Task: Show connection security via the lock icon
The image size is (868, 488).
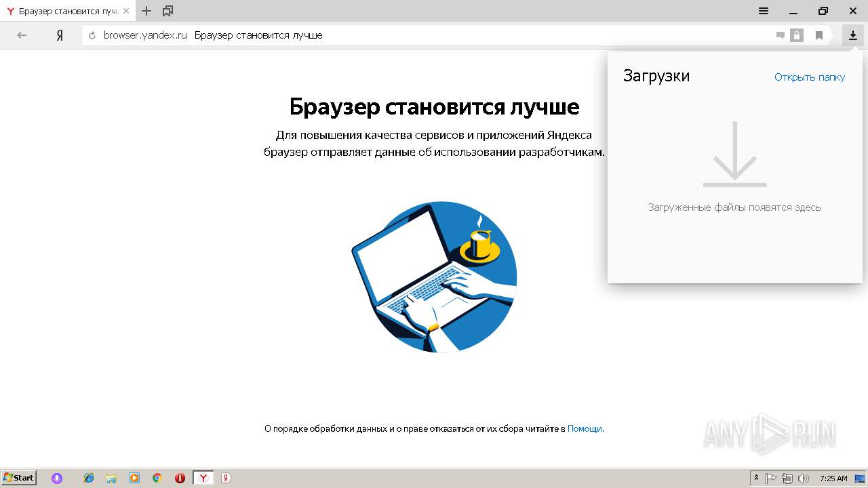Action: tap(797, 35)
